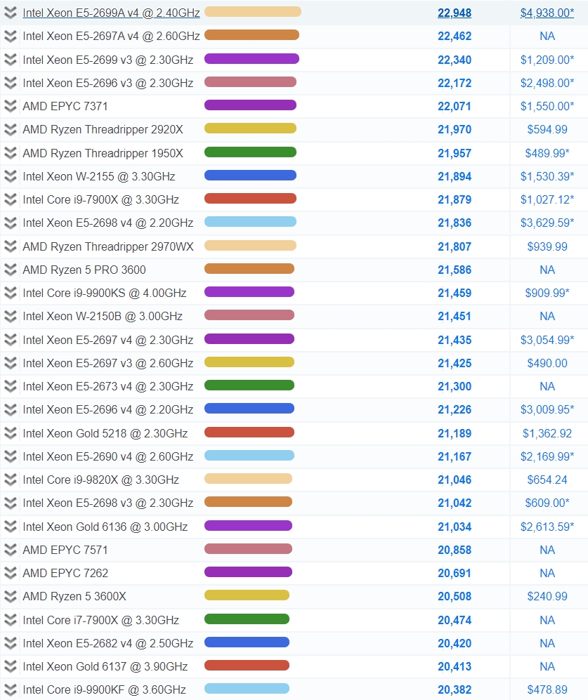The height and width of the screenshot is (700, 588).
Task: Click the score bar for AMD Ryzen 5 3600X
Action: click(x=247, y=595)
